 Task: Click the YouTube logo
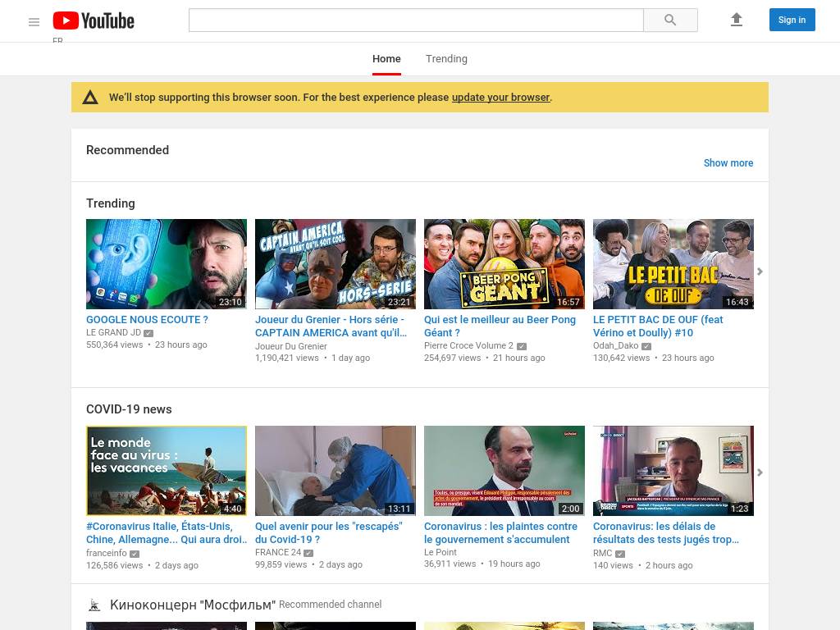tap(94, 21)
